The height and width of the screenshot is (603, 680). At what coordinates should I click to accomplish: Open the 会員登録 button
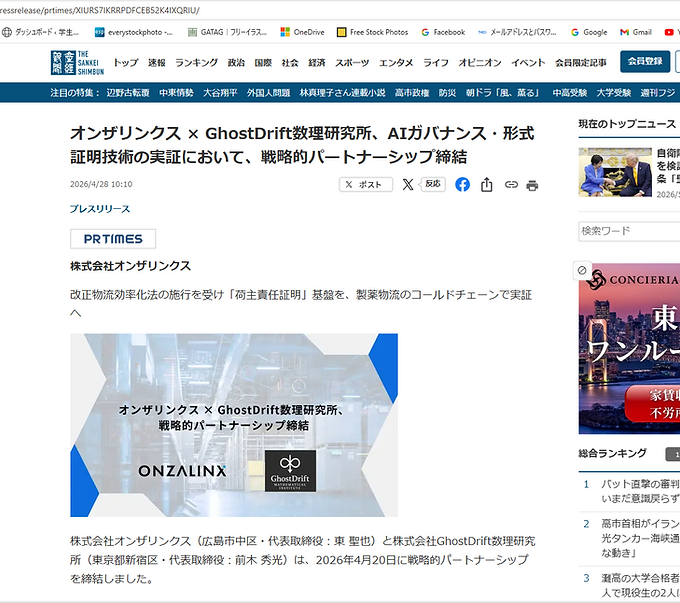click(645, 62)
